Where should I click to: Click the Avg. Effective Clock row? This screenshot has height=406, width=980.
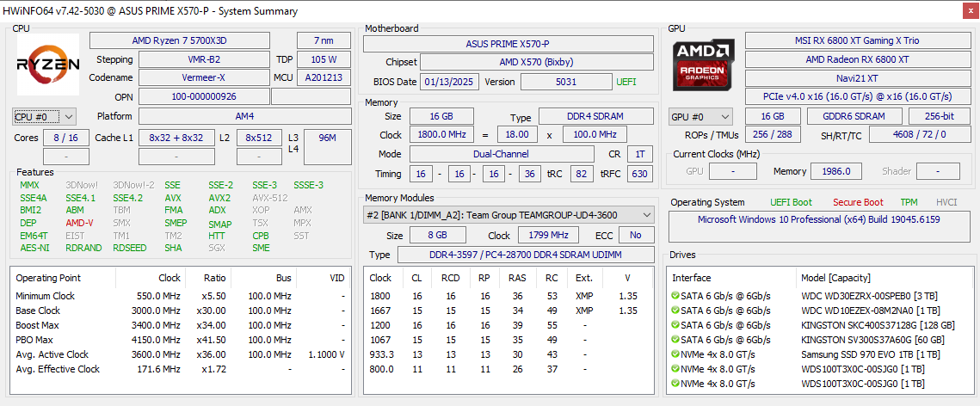coord(180,369)
